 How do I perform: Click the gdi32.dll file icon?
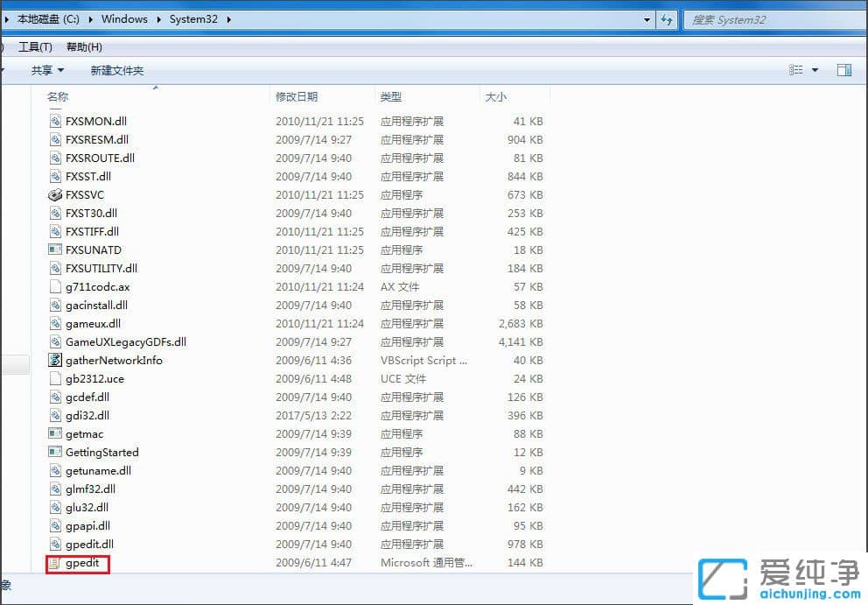[54, 415]
